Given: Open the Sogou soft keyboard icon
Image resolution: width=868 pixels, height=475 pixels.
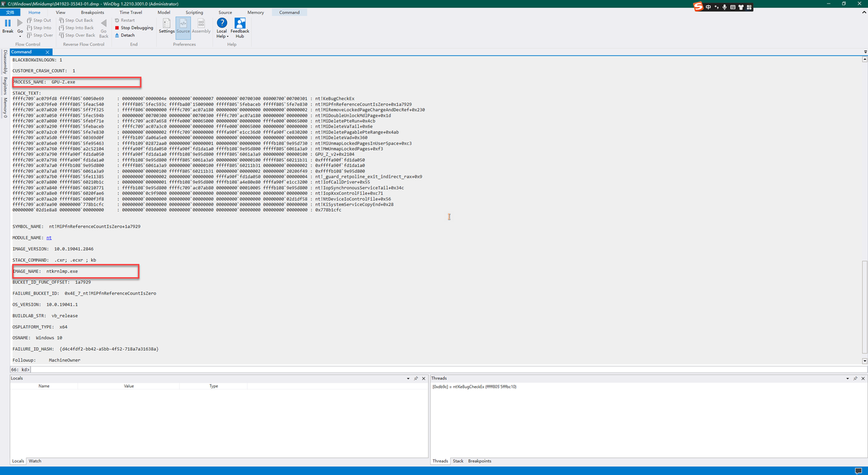Looking at the screenshot, I should (732, 7).
